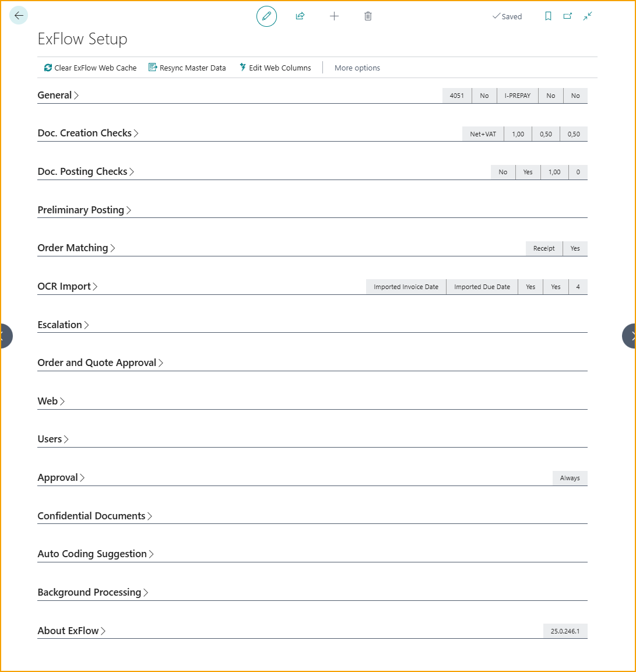Click Resync Master Data action
636x672 pixels.
pyautogui.click(x=187, y=68)
